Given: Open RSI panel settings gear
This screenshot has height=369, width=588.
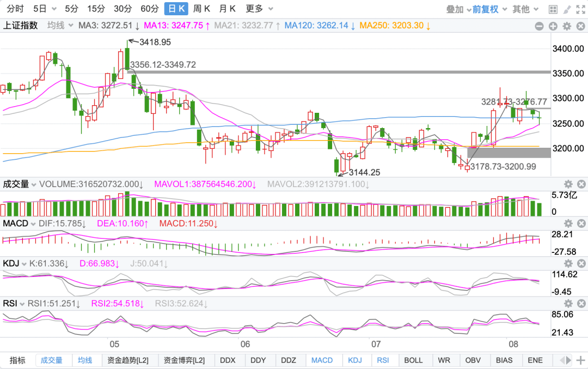Looking at the screenshot, I should [x=568, y=303].
